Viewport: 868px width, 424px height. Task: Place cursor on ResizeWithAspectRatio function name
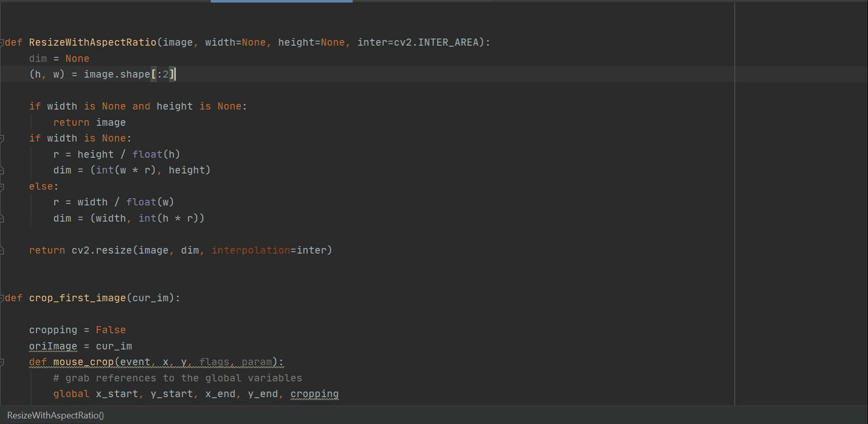click(92, 43)
